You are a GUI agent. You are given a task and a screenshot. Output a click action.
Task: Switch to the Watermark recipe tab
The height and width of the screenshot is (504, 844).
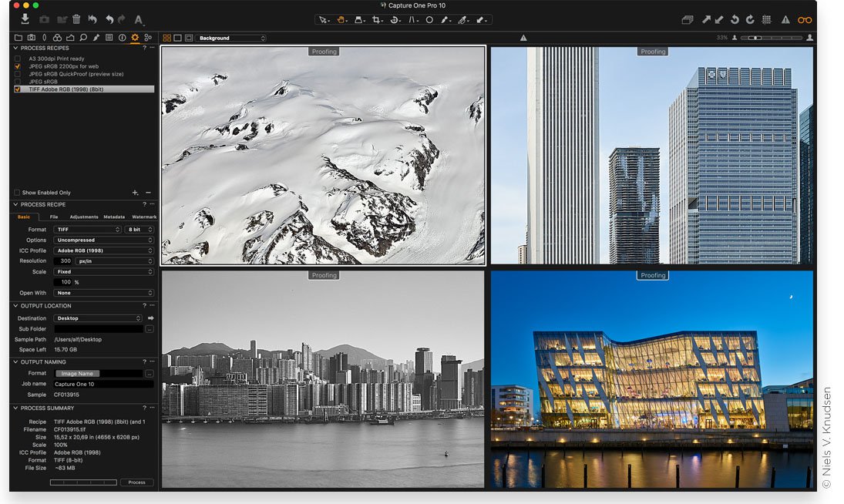click(144, 217)
